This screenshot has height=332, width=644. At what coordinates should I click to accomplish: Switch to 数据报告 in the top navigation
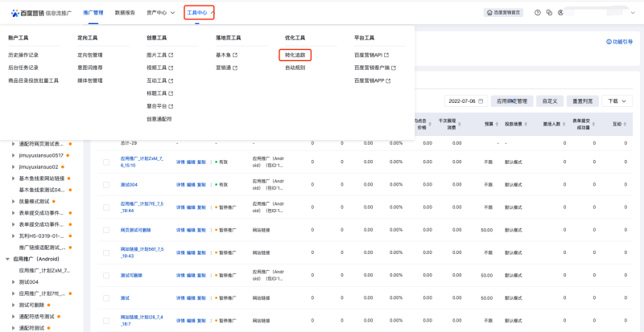[125, 13]
